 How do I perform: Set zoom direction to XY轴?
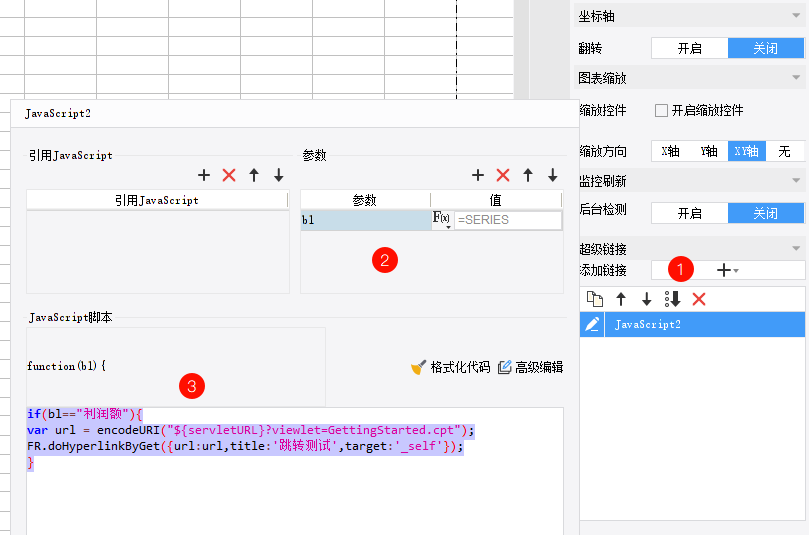[x=747, y=151]
